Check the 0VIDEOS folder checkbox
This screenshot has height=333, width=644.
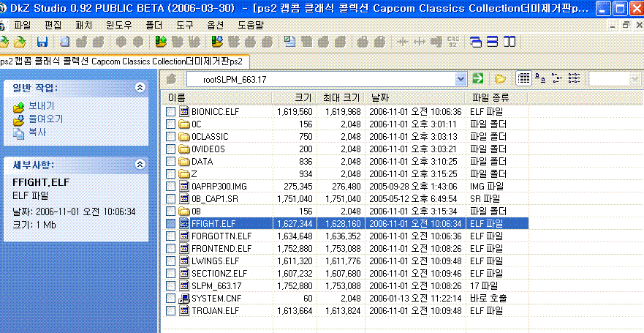[170, 149]
